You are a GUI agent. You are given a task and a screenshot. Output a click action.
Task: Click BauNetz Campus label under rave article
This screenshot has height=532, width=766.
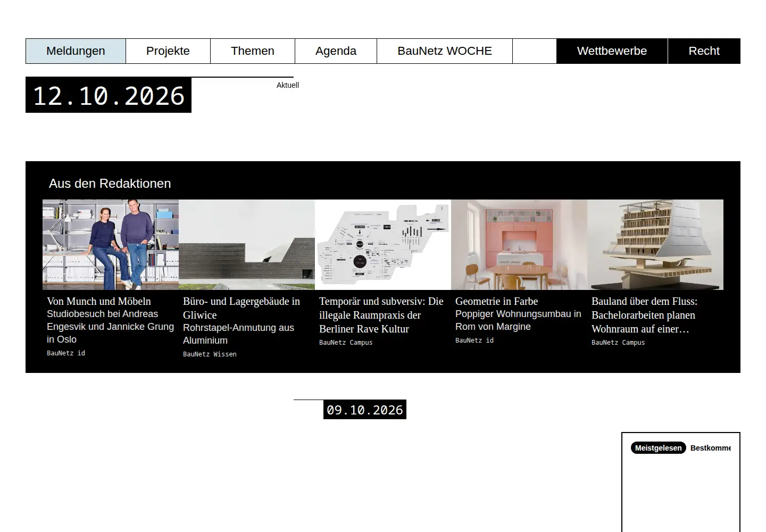346,343
